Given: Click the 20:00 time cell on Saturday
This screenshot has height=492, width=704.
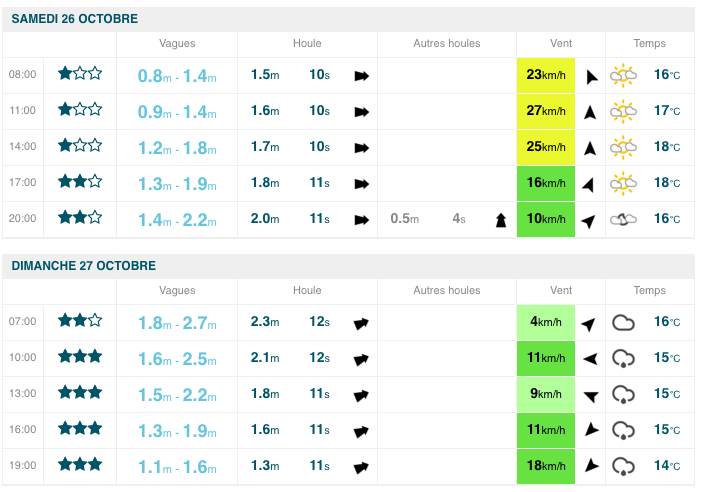Looking at the screenshot, I should pos(22,219).
